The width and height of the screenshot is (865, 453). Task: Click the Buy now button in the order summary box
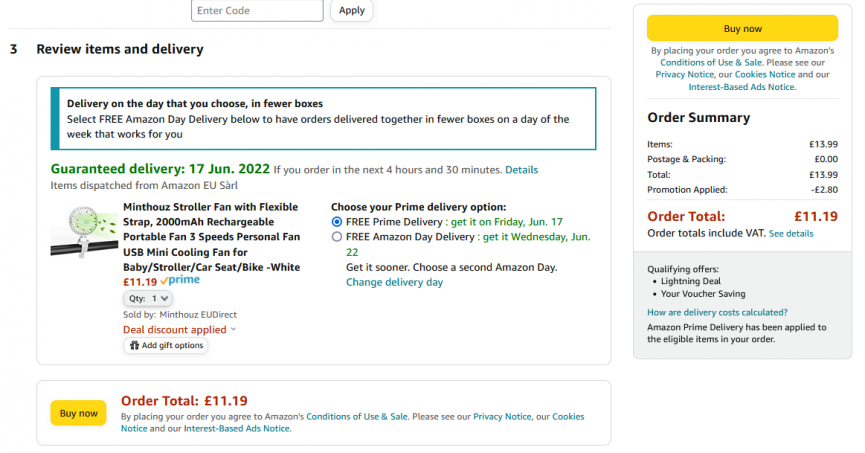742,28
